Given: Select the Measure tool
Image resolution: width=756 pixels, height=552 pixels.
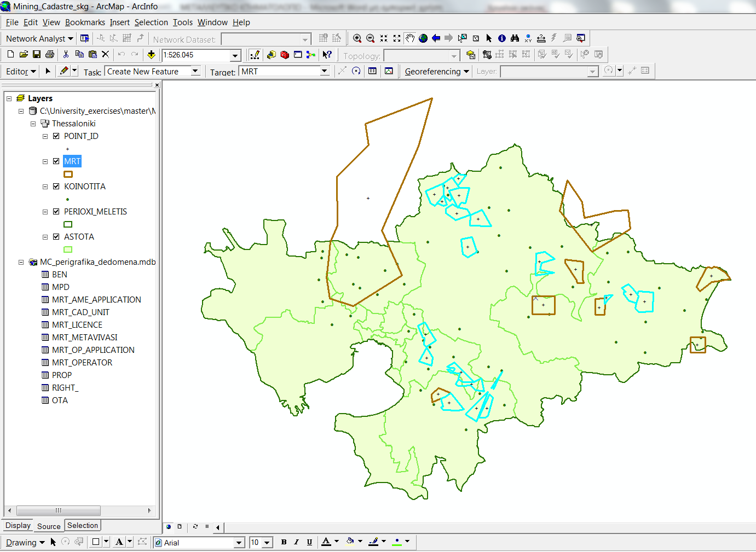Looking at the screenshot, I should (541, 38).
